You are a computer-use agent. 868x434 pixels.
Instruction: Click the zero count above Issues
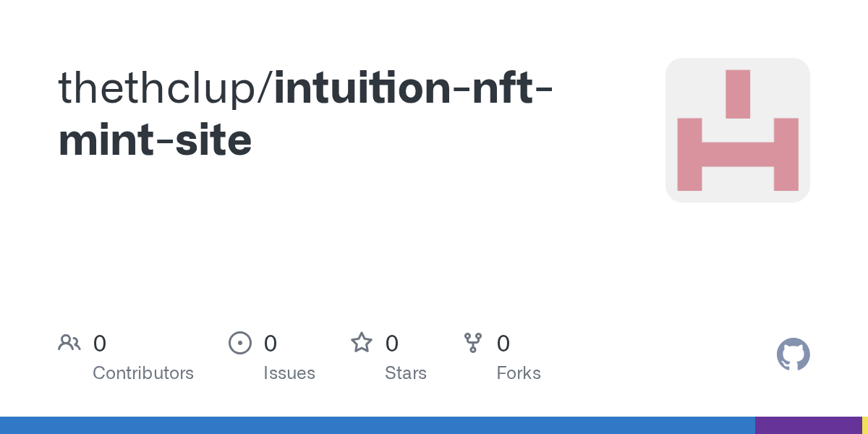(x=271, y=344)
